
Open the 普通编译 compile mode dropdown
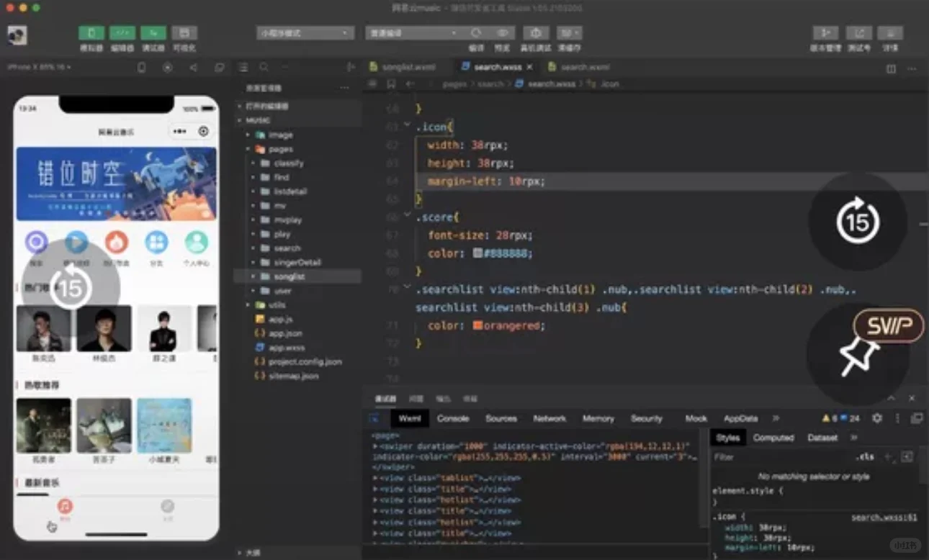(x=414, y=33)
